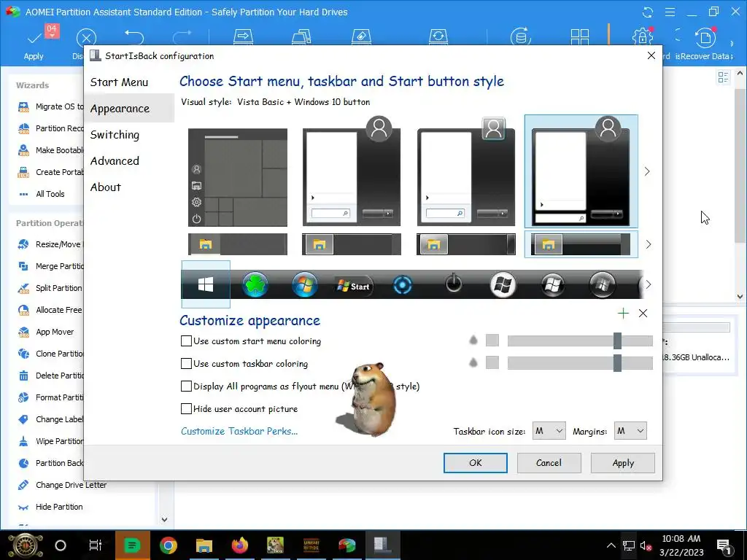Click Cancel in StartIsBack dialog
The height and width of the screenshot is (560, 747).
click(549, 463)
